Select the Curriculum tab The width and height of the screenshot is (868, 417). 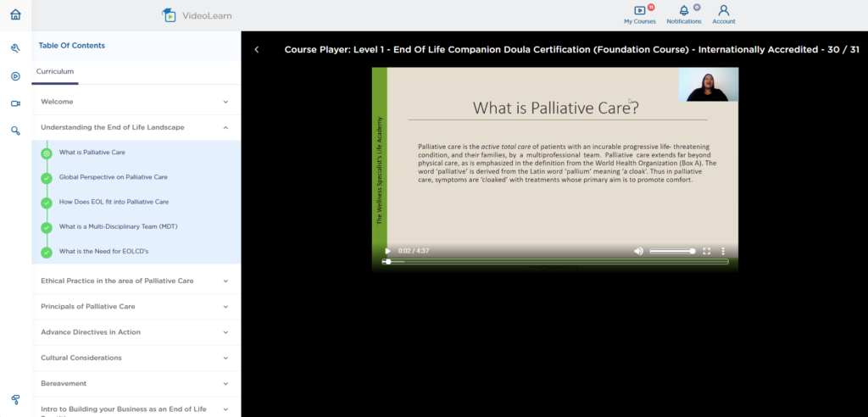tap(55, 71)
